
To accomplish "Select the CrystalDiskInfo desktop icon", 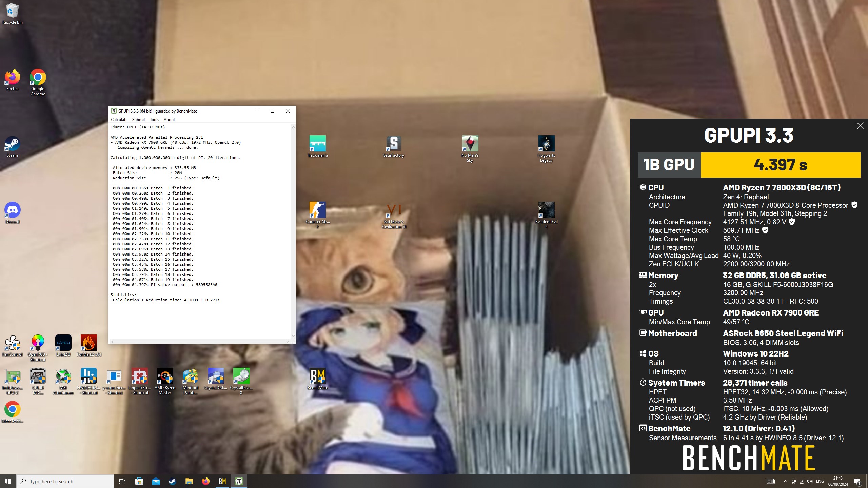I will pyautogui.click(x=216, y=379).
